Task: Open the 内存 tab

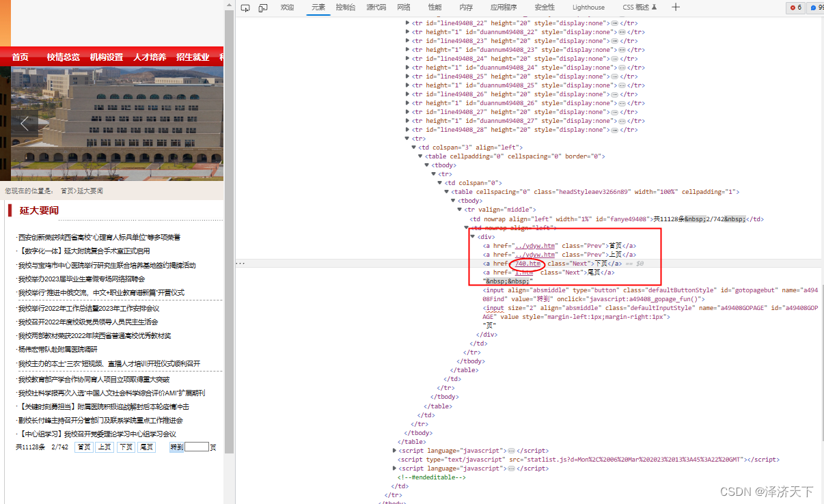Action: click(466, 8)
